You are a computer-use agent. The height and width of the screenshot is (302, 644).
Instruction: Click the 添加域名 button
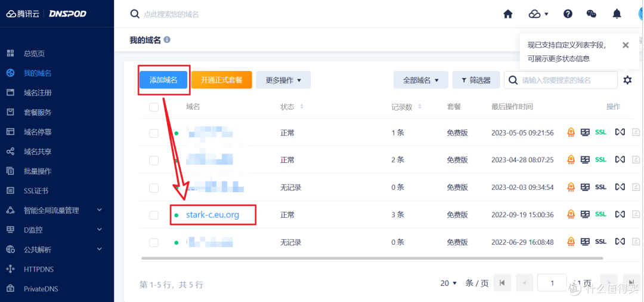(163, 80)
